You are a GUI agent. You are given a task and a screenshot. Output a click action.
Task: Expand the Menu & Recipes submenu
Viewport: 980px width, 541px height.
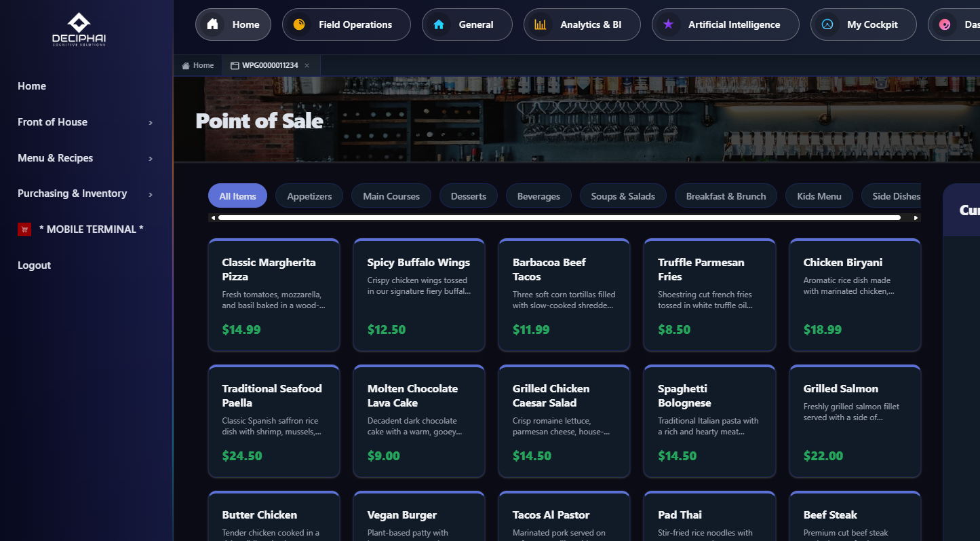(151, 159)
